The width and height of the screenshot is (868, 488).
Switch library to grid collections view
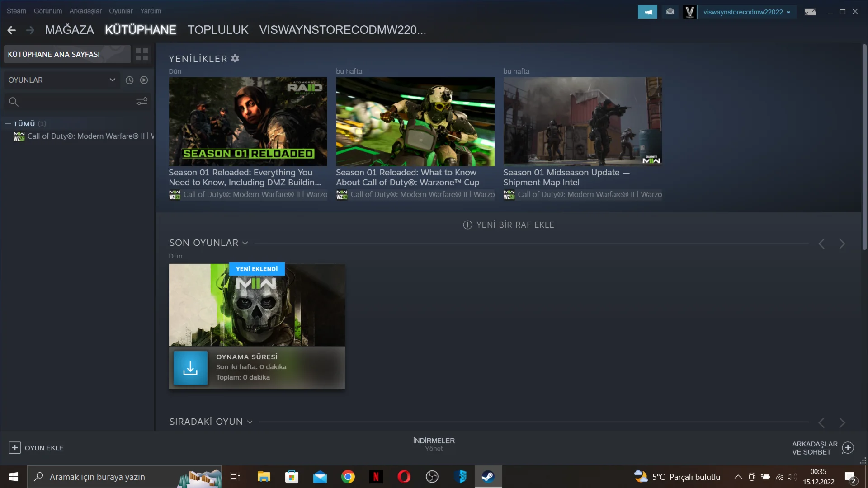(142, 54)
